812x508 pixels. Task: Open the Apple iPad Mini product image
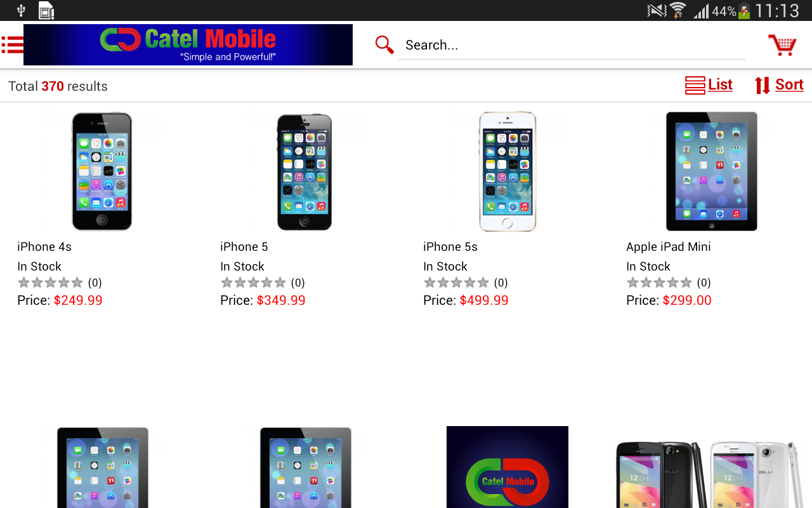711,171
